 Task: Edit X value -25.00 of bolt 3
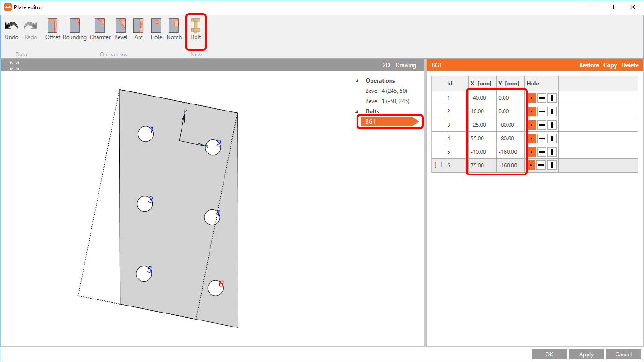(x=482, y=125)
